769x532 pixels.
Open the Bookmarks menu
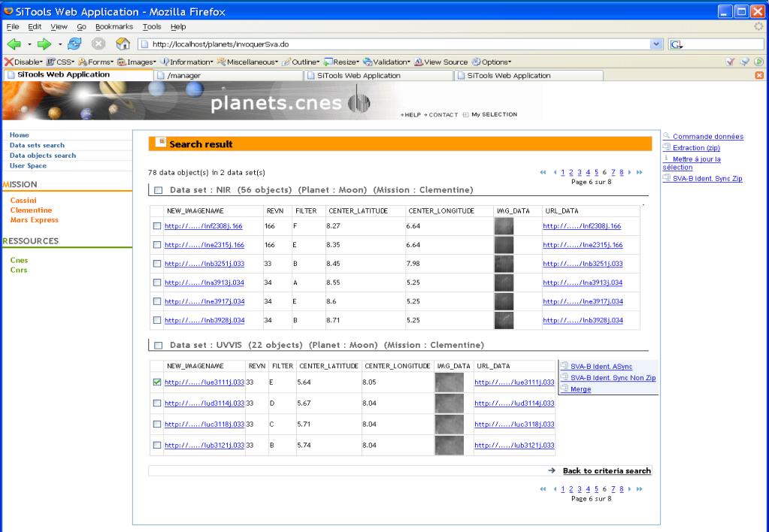pos(114,26)
